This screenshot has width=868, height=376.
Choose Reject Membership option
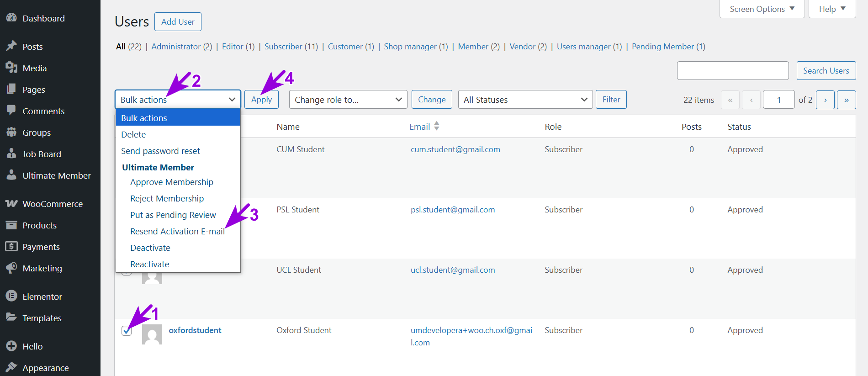tap(178, 198)
